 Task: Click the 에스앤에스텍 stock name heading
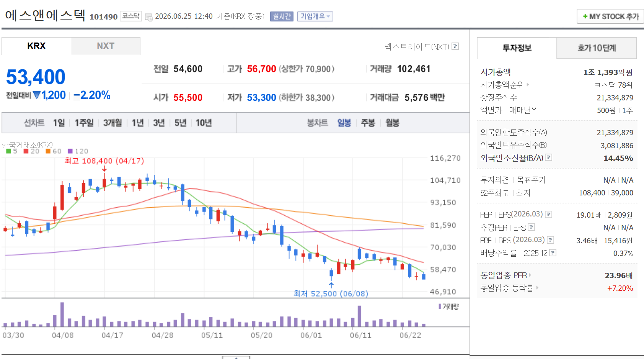pyautogui.click(x=45, y=15)
